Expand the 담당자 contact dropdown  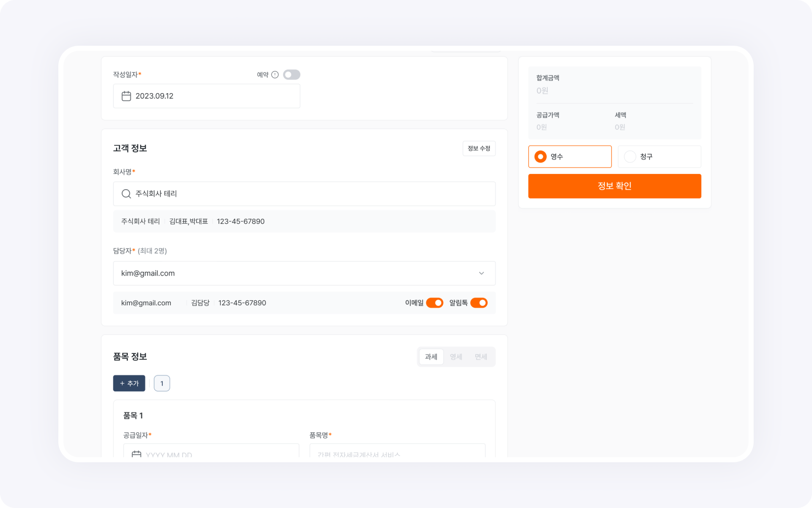pos(481,273)
